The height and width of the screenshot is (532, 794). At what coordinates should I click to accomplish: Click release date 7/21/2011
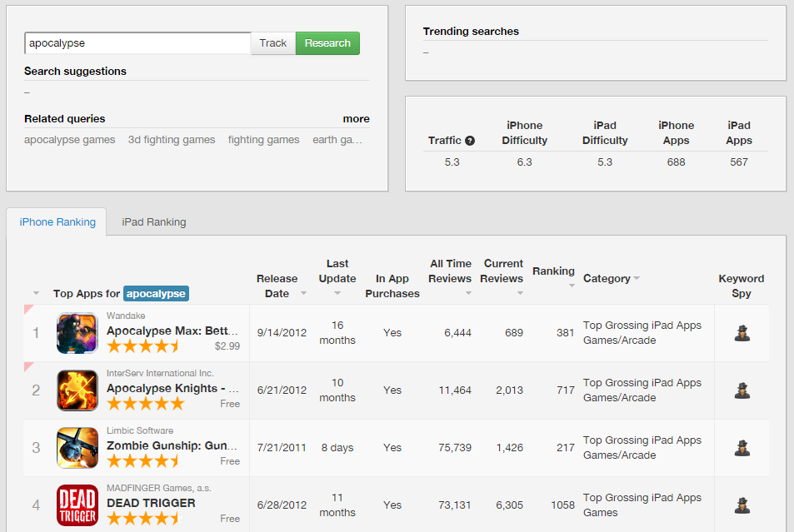click(282, 448)
